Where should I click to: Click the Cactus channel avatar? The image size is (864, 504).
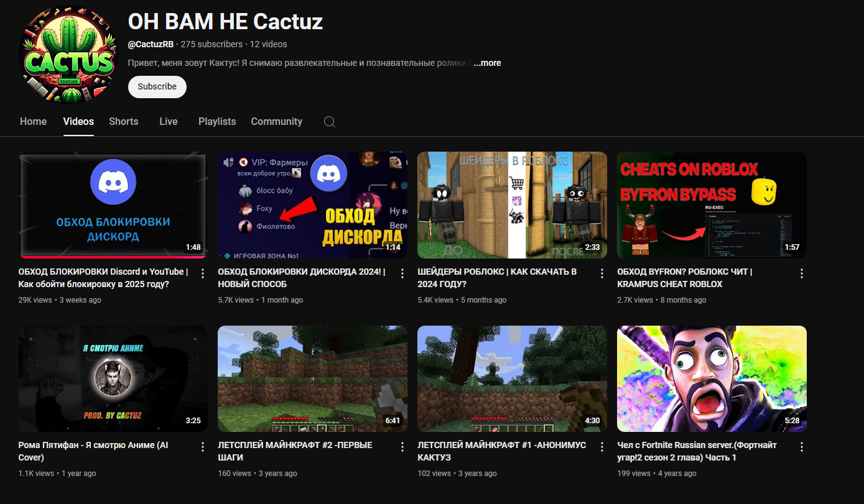pyautogui.click(x=68, y=55)
